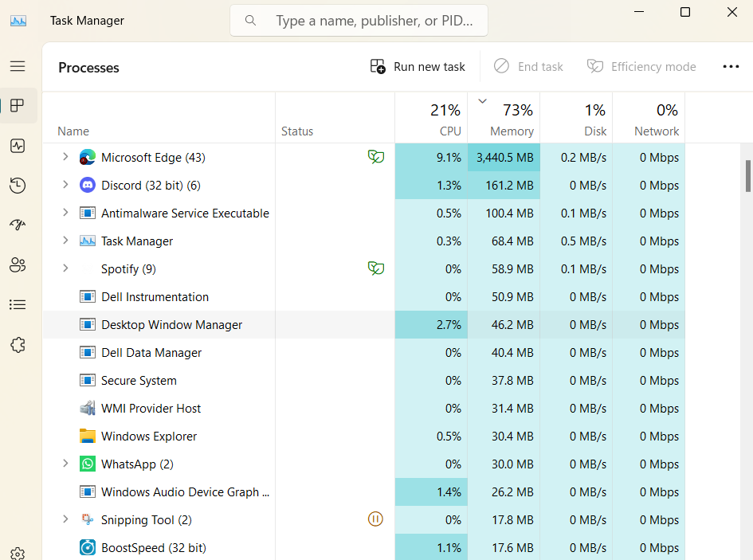The image size is (753, 560).
Task: Open Startup apps page icon
Action: 18,225
